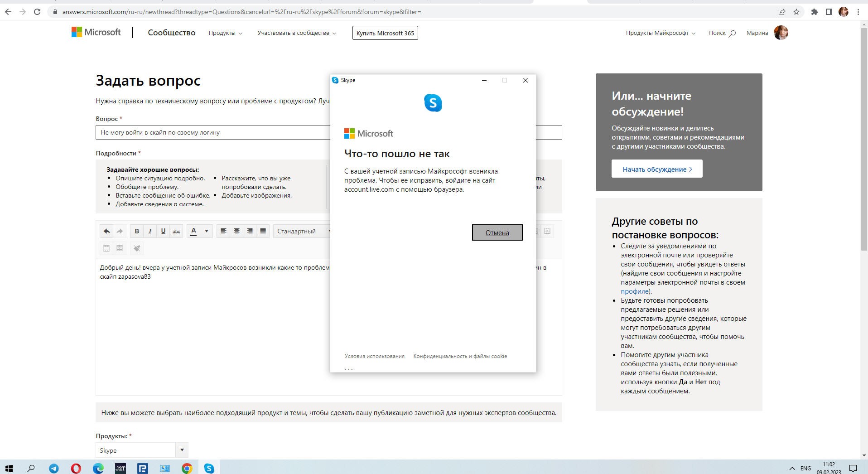The height and width of the screenshot is (474, 868).
Task: Click the share page icon in address bar
Action: (x=781, y=12)
